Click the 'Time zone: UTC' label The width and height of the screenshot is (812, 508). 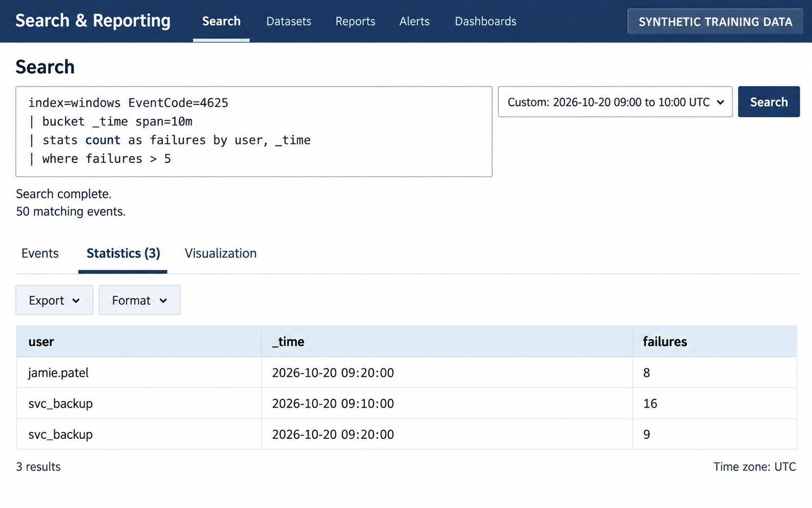click(755, 467)
